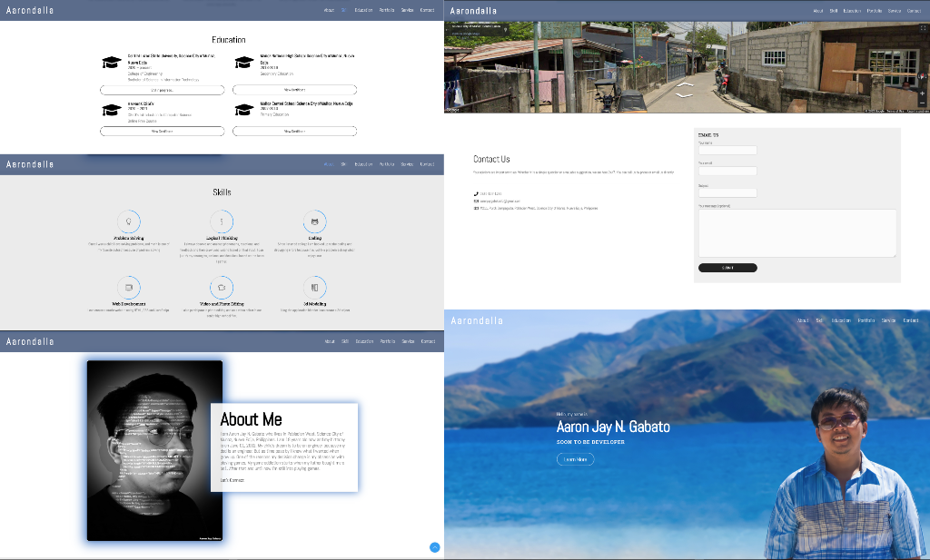Focus the Your name input field
The height and width of the screenshot is (560, 930).
727,151
